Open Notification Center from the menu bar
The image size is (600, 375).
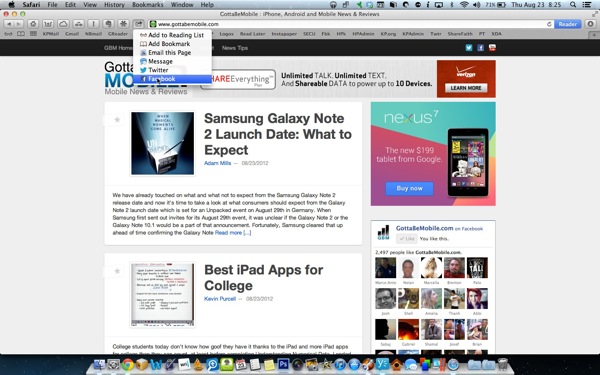pos(587,5)
